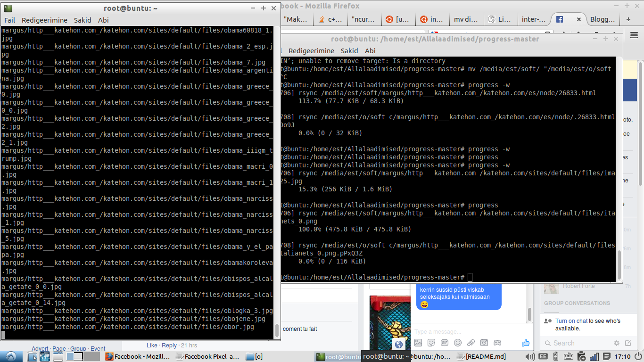The image size is (644, 362).
Task: Click the Turn on chat link
Action: pyautogui.click(x=571, y=321)
